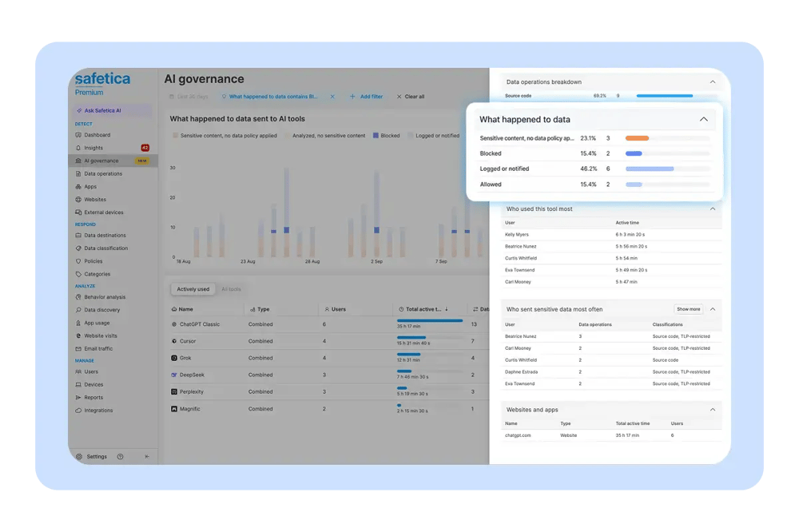Click the help question mark icon

(x=121, y=457)
